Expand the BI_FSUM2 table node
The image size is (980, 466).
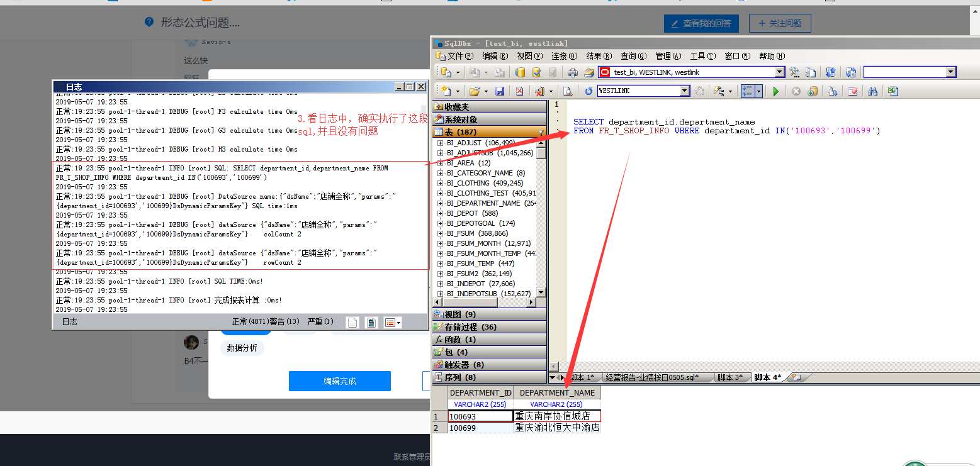click(x=440, y=274)
